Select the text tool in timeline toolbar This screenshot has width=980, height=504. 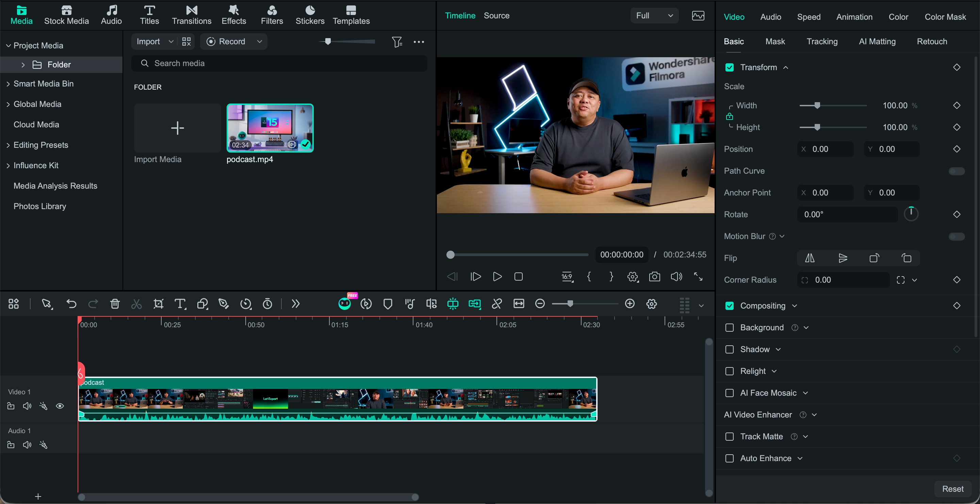click(x=180, y=304)
